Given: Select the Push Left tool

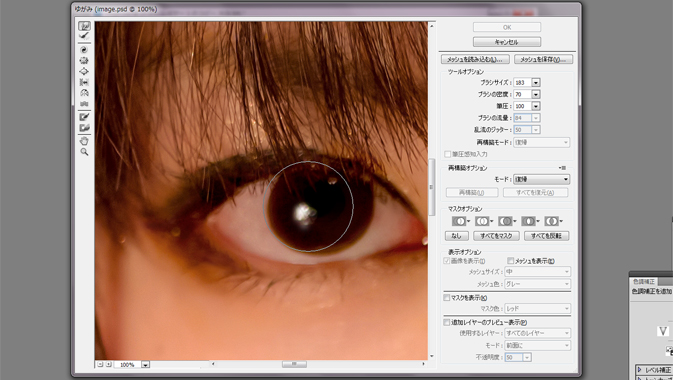Looking at the screenshot, I should pos(84,82).
